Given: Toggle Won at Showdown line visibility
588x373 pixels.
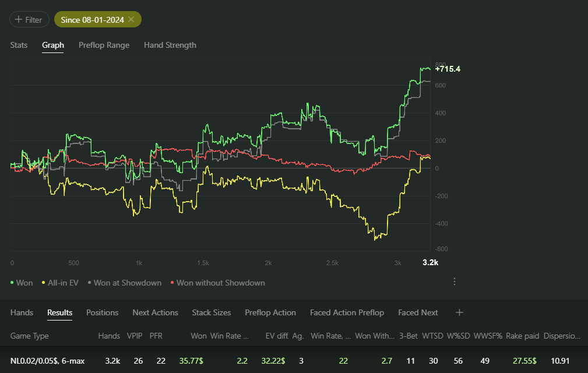Looking at the screenshot, I should [x=125, y=283].
